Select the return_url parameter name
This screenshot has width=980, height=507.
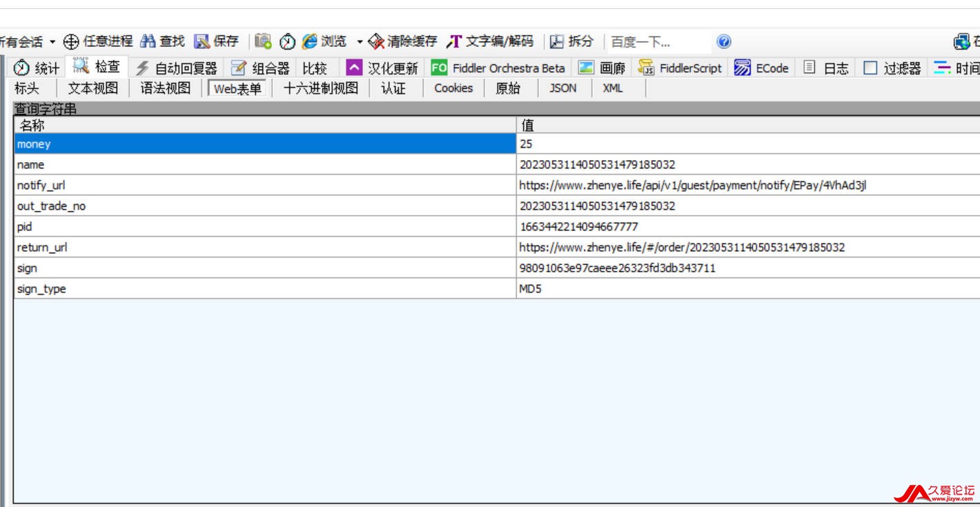(265, 247)
